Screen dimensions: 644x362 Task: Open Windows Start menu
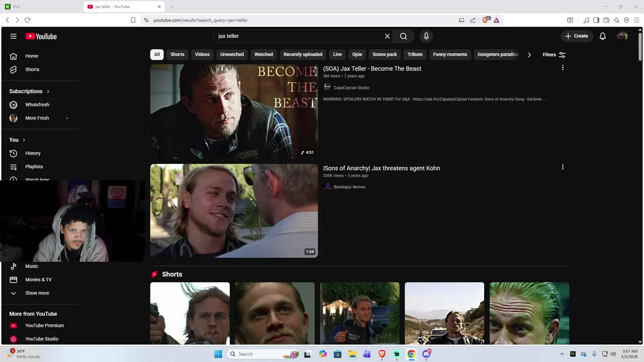218,354
